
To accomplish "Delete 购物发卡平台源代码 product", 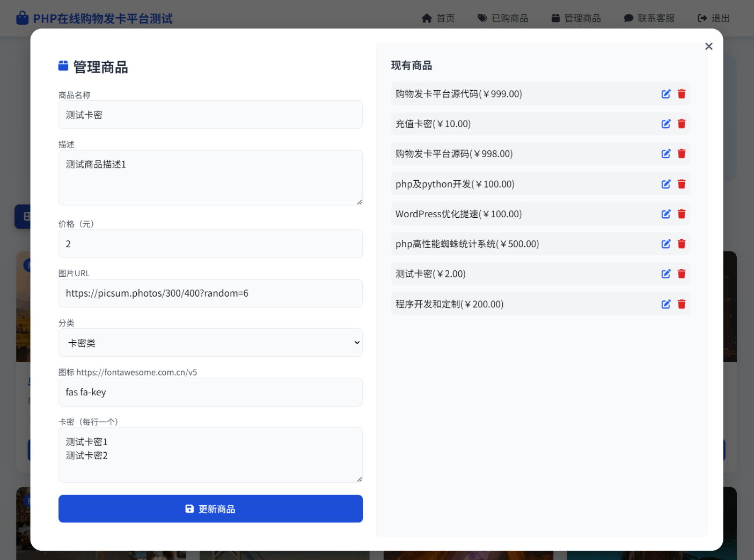I will [682, 94].
